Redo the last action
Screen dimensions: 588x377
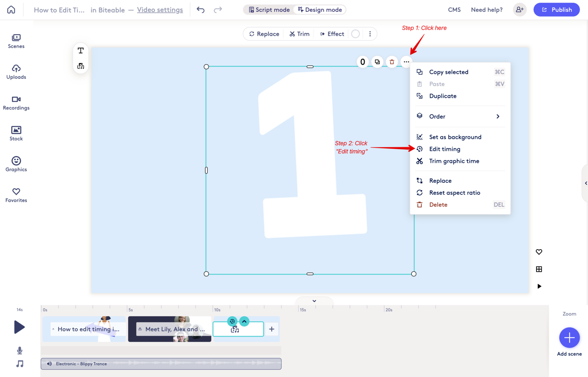click(x=218, y=10)
